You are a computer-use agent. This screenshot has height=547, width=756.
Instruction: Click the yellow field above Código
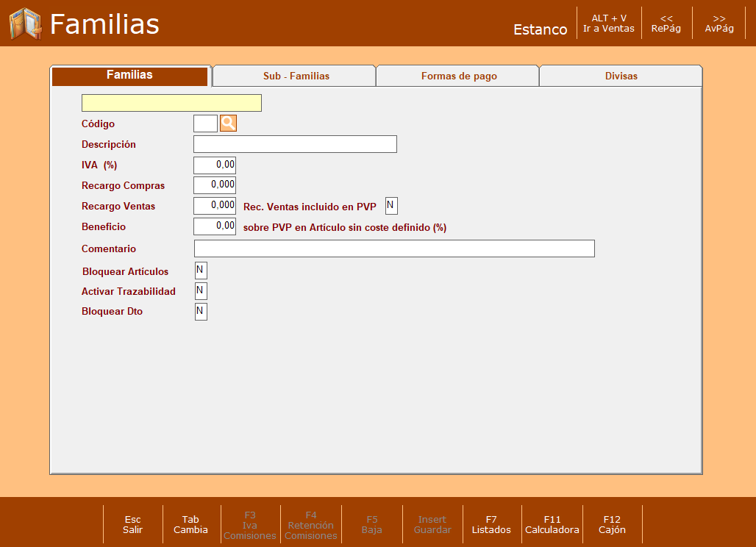(x=171, y=103)
